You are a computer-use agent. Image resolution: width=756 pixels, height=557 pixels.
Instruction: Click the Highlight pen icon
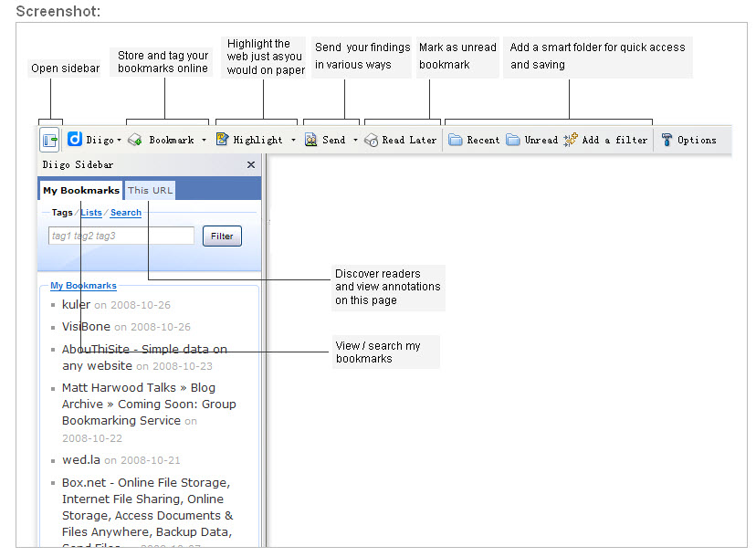point(222,140)
